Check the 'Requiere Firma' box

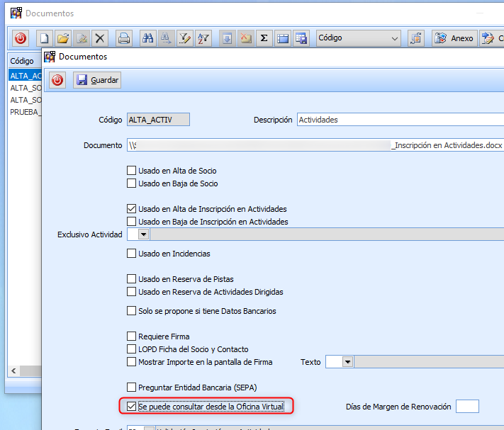131,336
